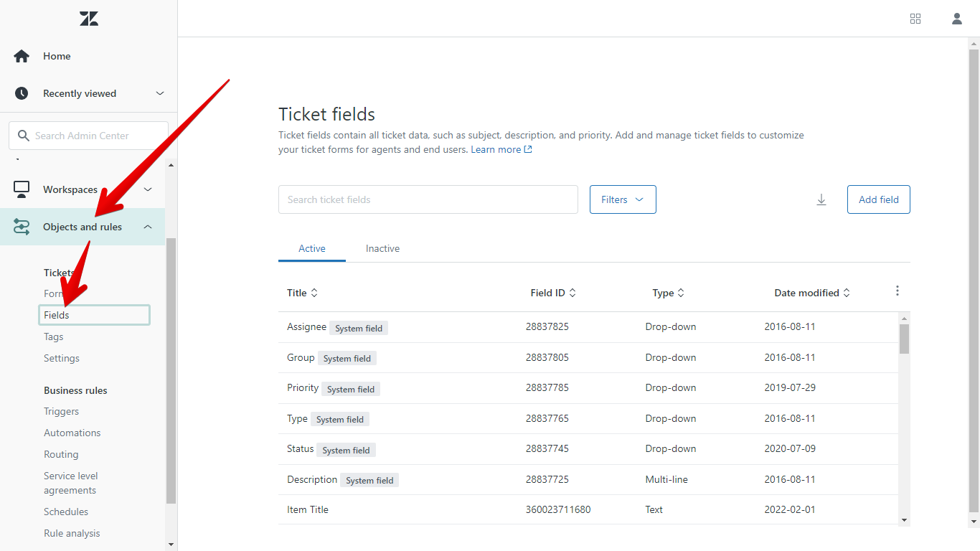The height and width of the screenshot is (551, 980).
Task: Click the magnifier icon in Search Admin Center
Action: [x=23, y=136]
